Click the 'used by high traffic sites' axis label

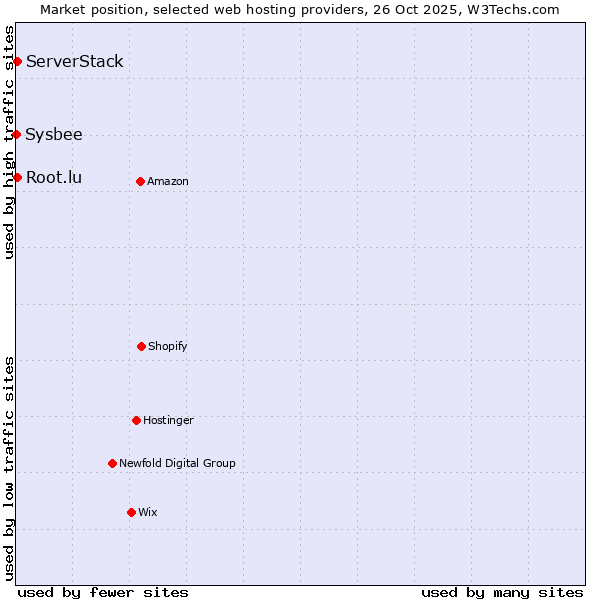tap(9, 142)
